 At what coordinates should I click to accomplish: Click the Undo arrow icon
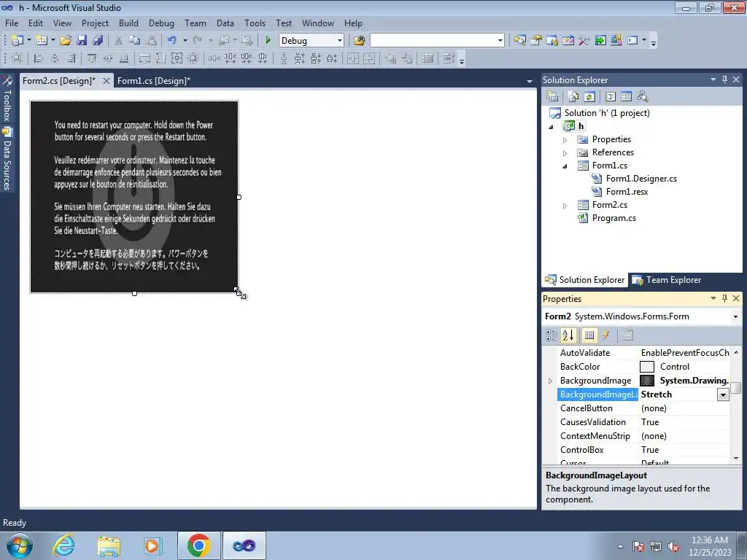click(172, 41)
